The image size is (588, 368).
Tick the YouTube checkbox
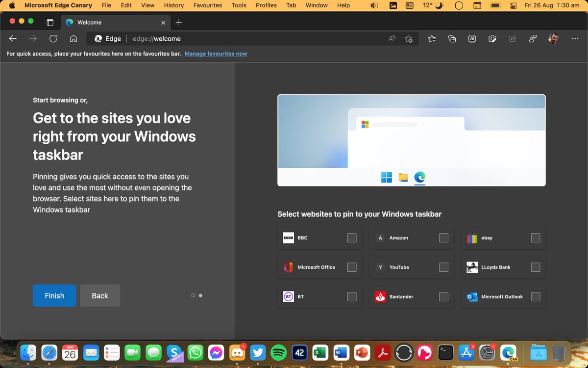coord(443,267)
